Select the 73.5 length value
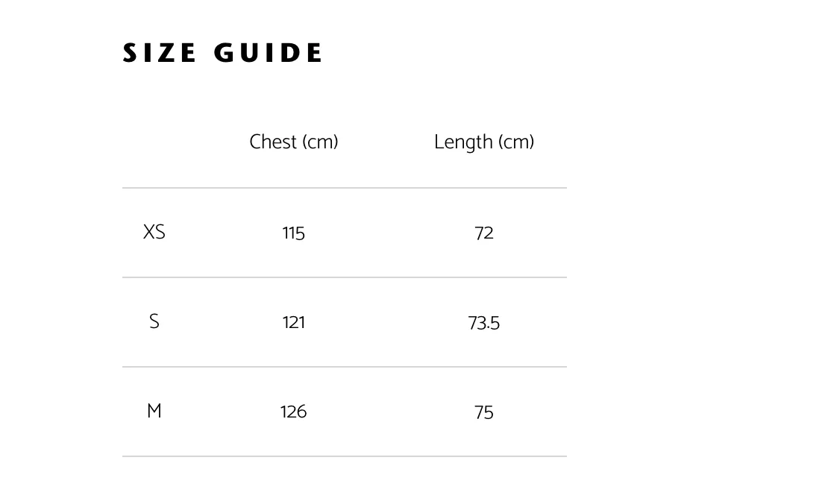 click(484, 323)
